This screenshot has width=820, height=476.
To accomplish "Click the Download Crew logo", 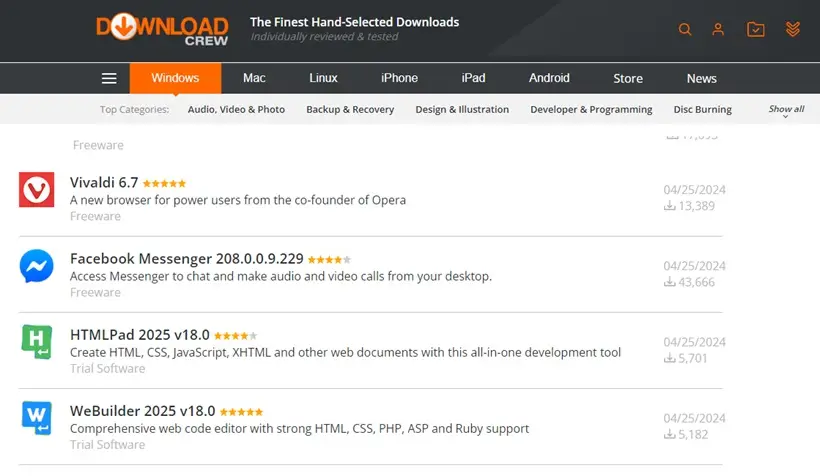I will point(162,30).
